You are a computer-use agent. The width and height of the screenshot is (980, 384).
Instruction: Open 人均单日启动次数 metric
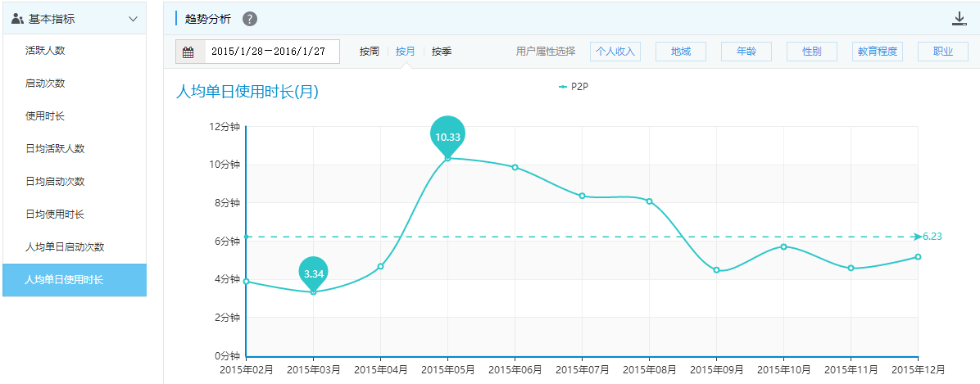(x=65, y=247)
